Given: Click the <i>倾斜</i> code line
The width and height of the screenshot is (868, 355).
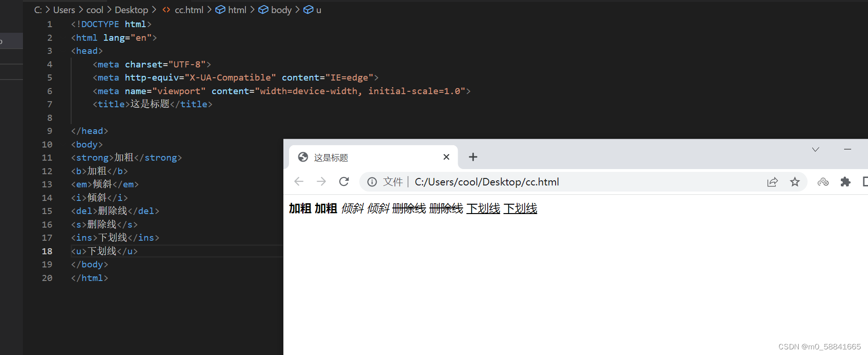Looking at the screenshot, I should pos(99,198).
